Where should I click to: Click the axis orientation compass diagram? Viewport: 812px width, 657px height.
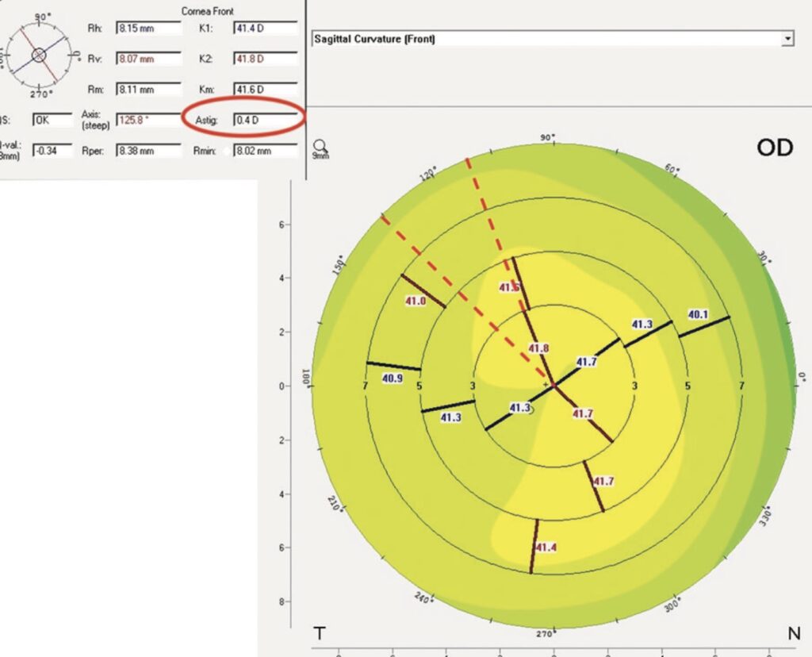point(40,55)
